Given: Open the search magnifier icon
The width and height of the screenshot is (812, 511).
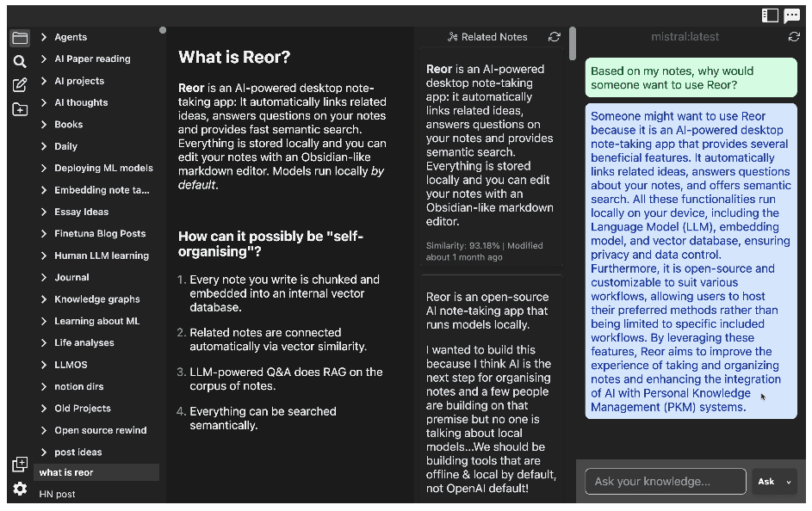Looking at the screenshot, I should 20,62.
